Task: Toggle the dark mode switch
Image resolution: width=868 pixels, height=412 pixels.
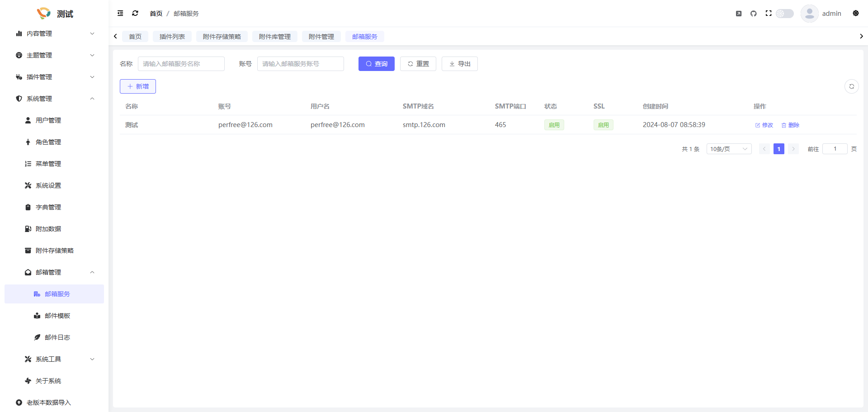Action: [x=785, y=14]
